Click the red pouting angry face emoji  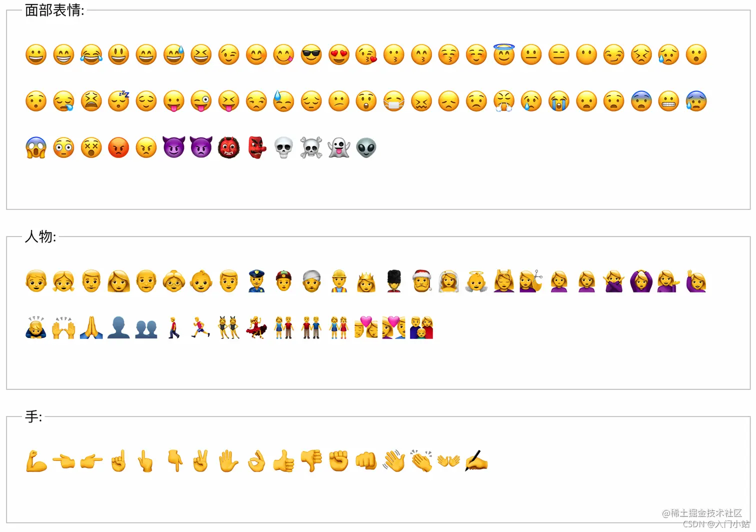(118, 147)
